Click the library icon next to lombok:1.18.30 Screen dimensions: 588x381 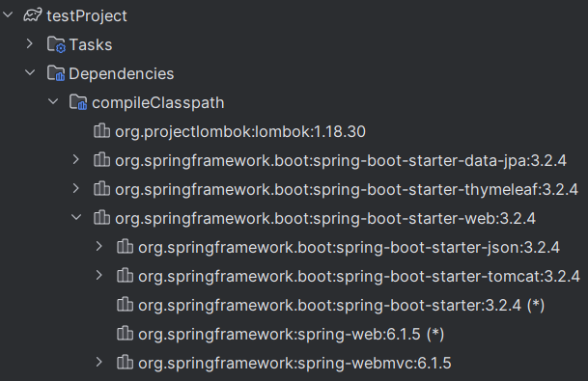click(x=101, y=131)
